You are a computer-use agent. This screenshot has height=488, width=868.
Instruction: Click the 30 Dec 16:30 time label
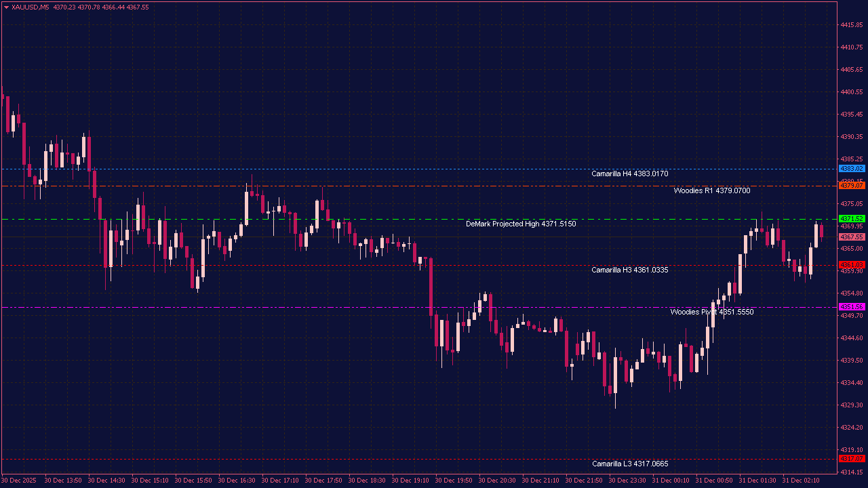(235, 480)
